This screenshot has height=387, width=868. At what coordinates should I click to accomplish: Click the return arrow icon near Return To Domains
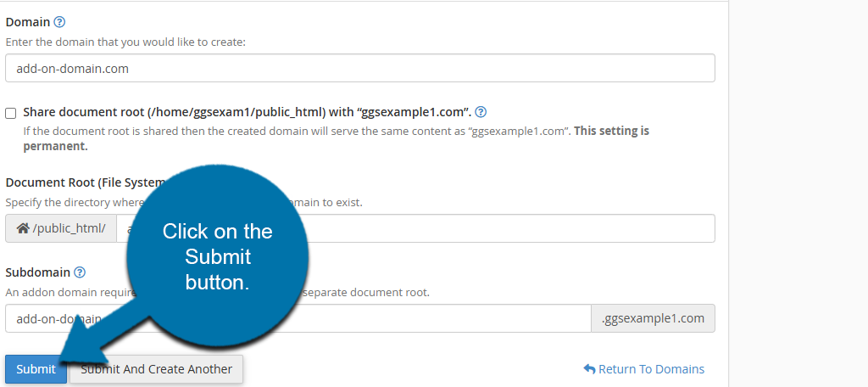589,369
